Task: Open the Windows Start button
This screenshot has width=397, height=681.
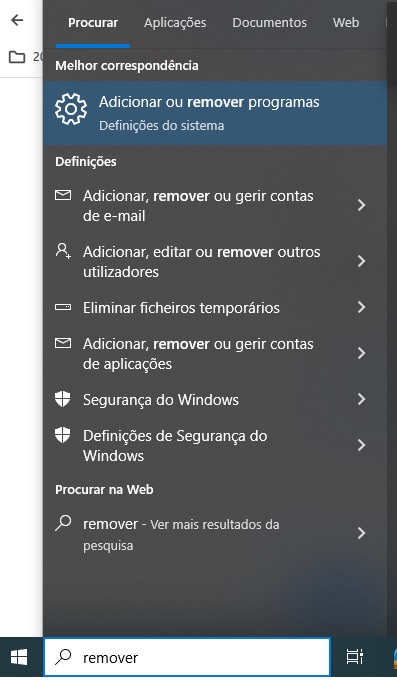Action: 19,657
